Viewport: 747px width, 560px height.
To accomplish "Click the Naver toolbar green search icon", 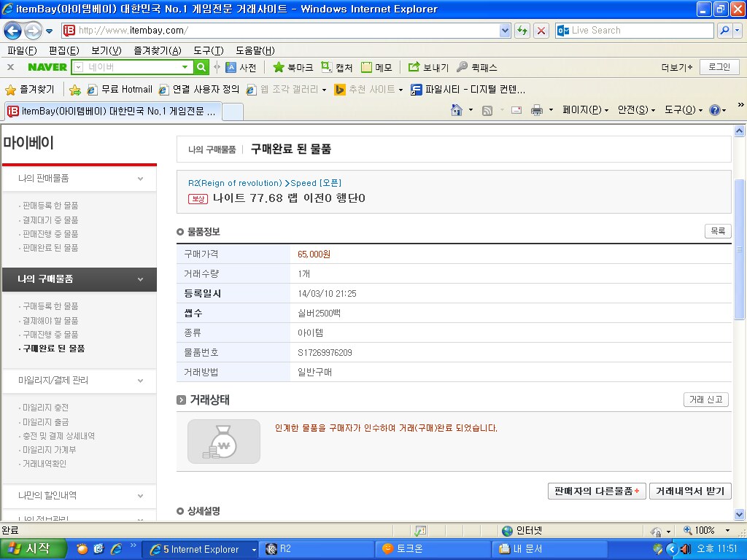I will [x=202, y=67].
